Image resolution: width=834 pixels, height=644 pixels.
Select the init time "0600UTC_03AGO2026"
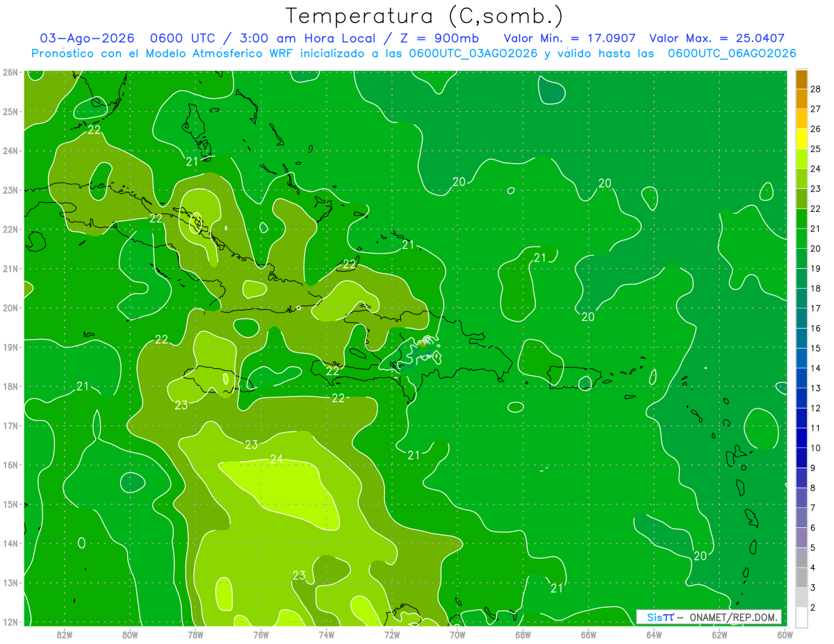473,53
